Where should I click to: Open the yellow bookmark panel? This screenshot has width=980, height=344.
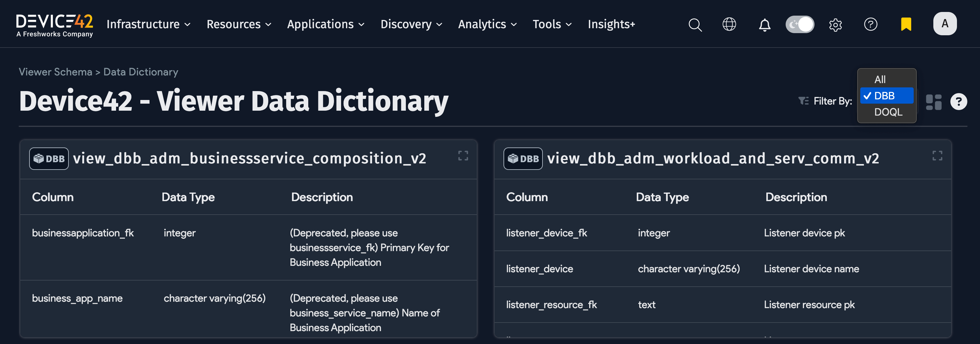[x=906, y=24]
